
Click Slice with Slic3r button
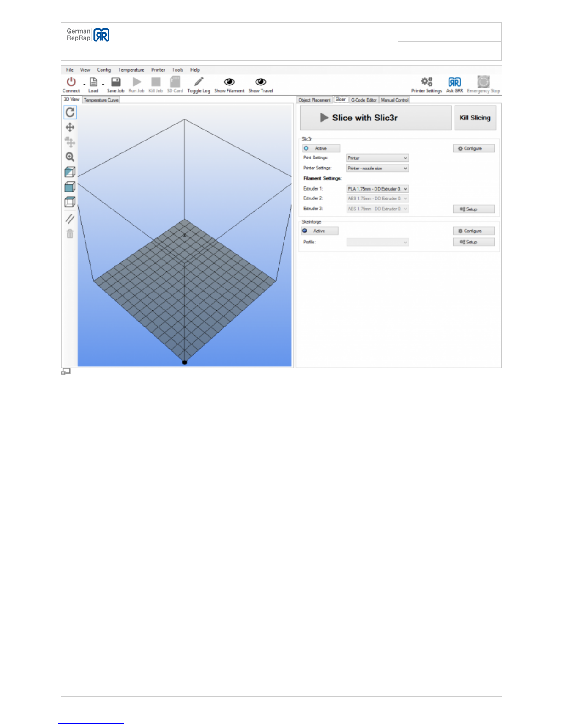click(376, 118)
